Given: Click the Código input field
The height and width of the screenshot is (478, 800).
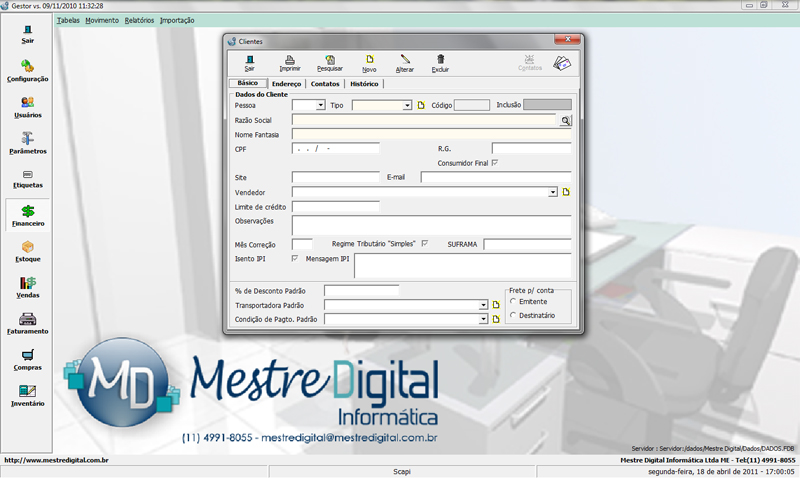Looking at the screenshot, I should [x=472, y=105].
